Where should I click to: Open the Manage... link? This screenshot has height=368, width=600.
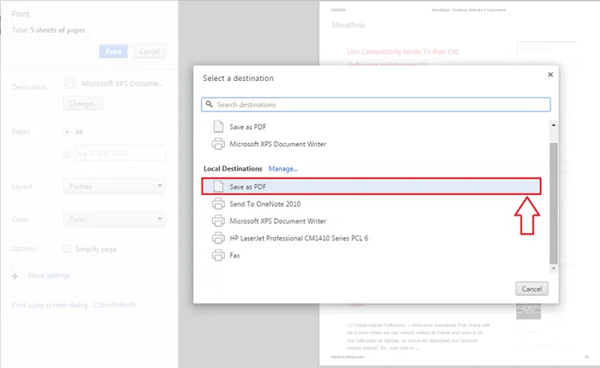click(283, 169)
